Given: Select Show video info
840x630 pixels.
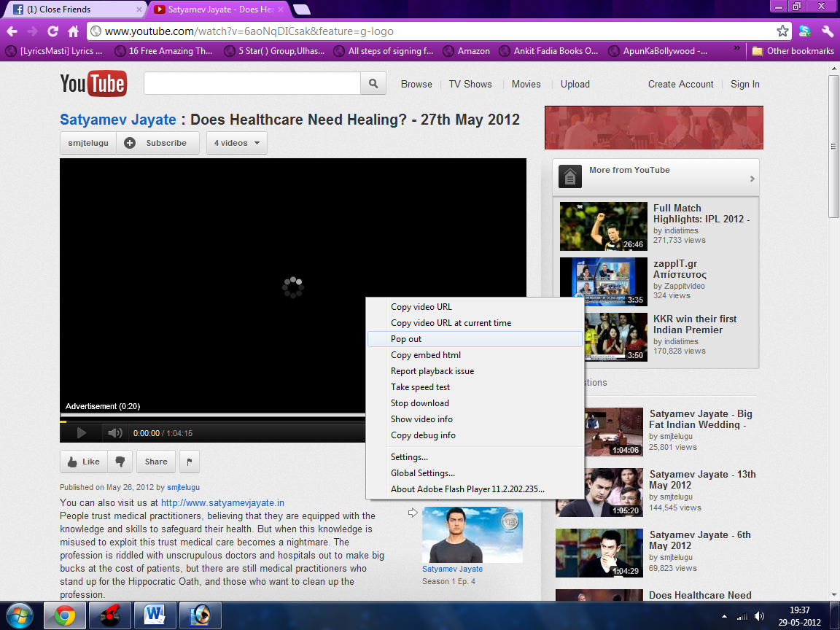Looking at the screenshot, I should 475,419.
